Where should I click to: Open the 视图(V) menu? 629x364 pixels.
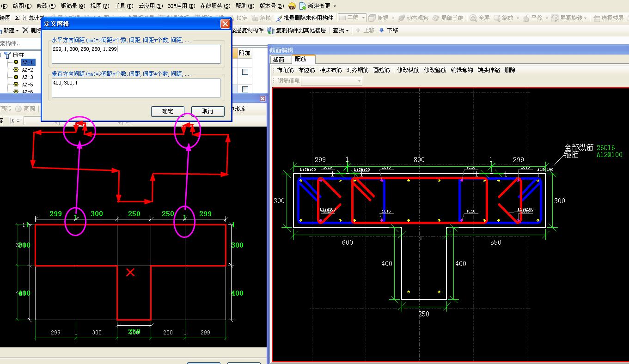click(x=100, y=6)
